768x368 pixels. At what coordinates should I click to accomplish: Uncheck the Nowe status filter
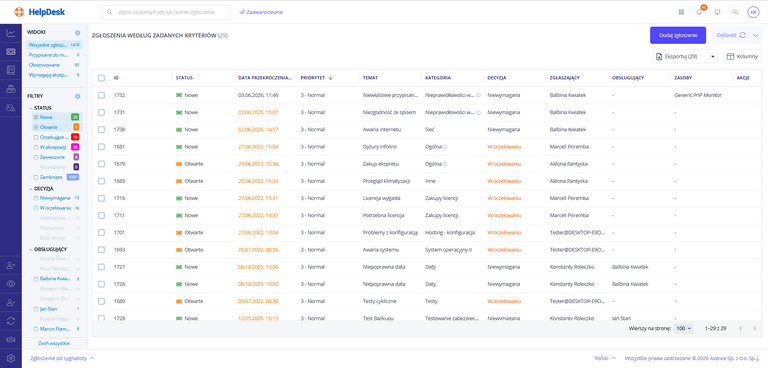36,118
